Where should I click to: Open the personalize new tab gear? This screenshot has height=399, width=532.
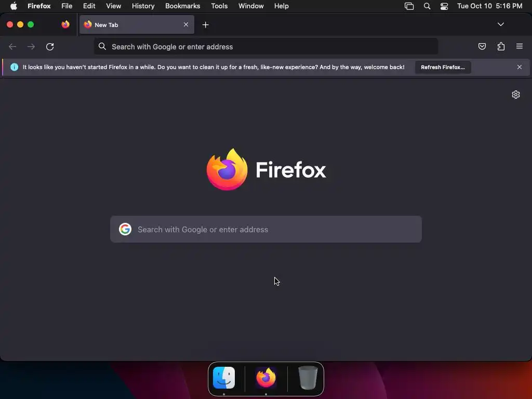click(516, 95)
